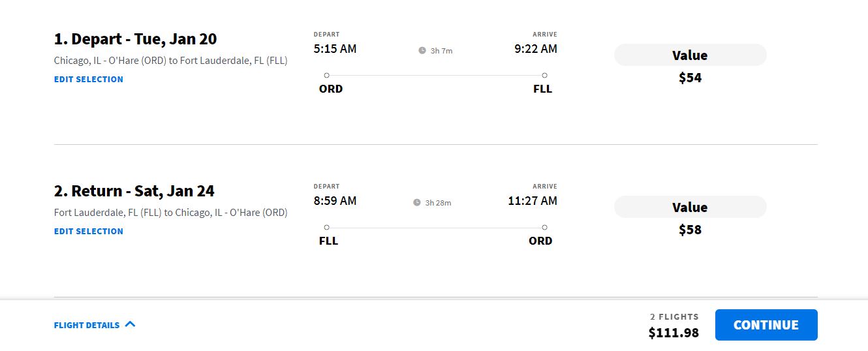Select the Value fare pill for $54 flight

tap(690, 55)
